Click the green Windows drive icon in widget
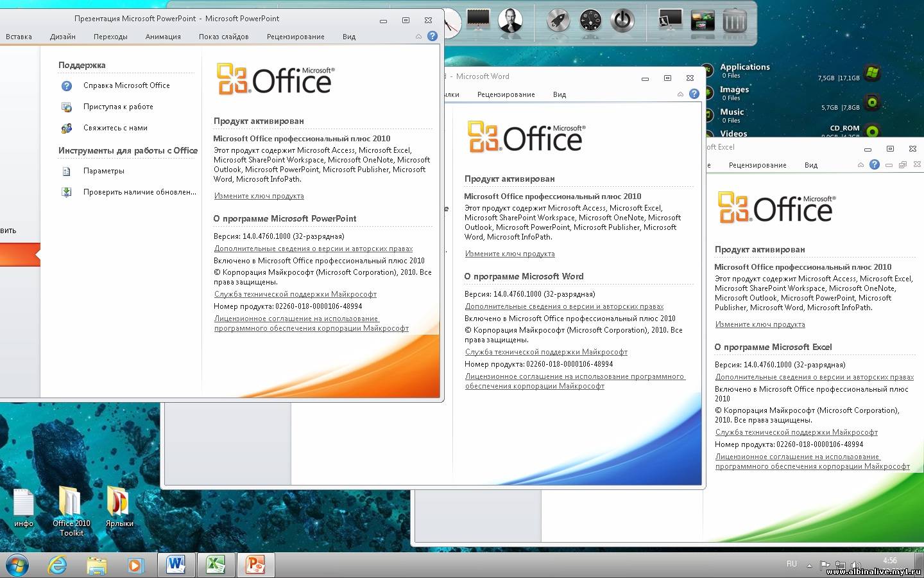924x578 pixels. [x=871, y=73]
